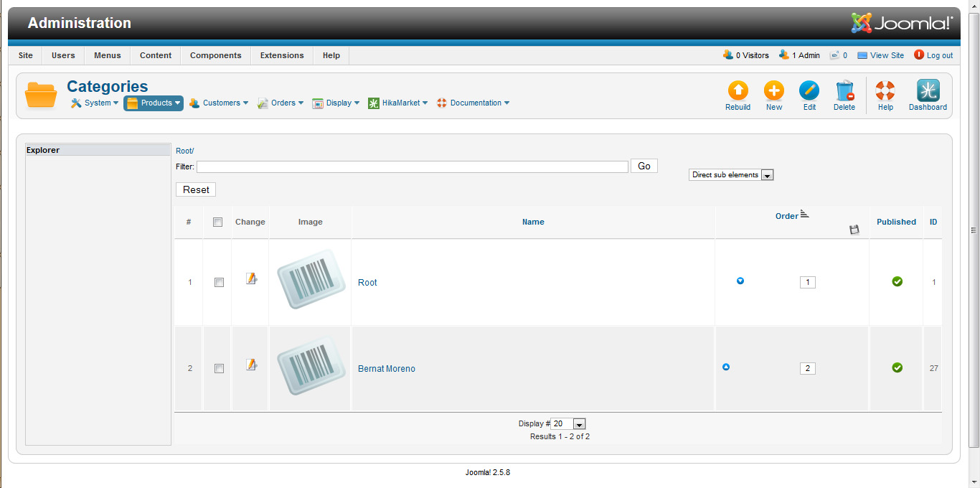Click the View Site link
980x488 pixels.
(881, 55)
